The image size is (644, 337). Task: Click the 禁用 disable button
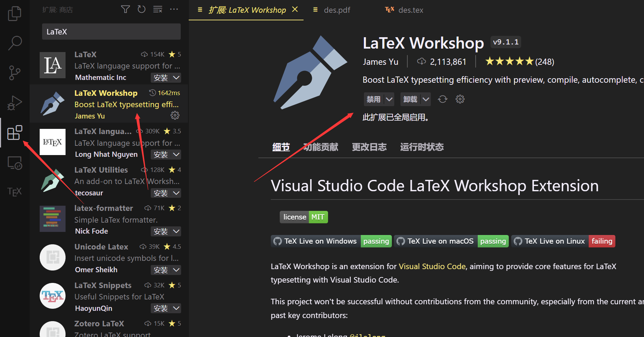pyautogui.click(x=374, y=99)
